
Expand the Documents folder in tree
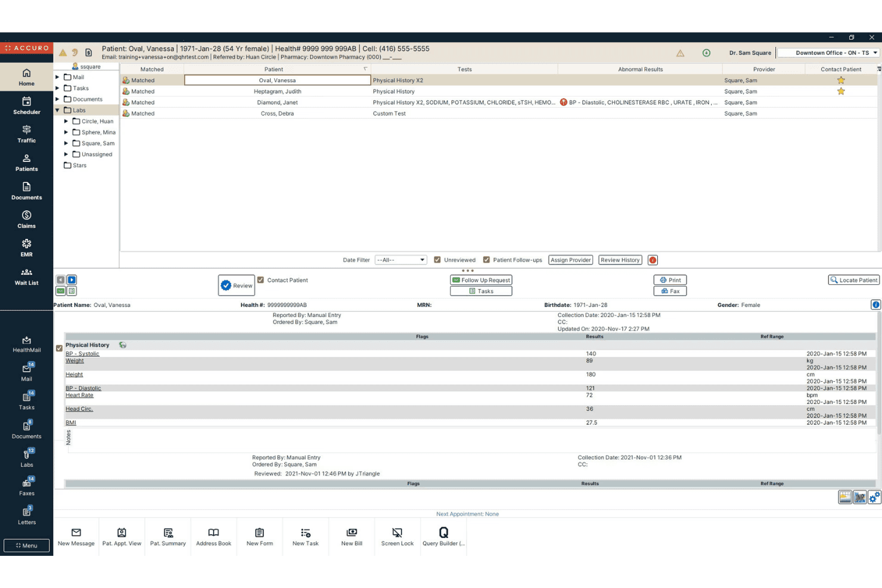click(x=57, y=99)
